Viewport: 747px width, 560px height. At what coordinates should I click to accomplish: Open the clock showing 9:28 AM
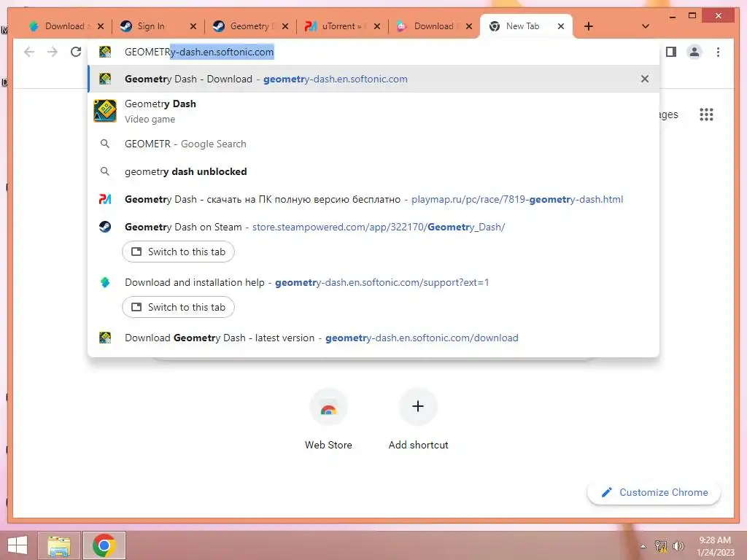pyautogui.click(x=715, y=546)
